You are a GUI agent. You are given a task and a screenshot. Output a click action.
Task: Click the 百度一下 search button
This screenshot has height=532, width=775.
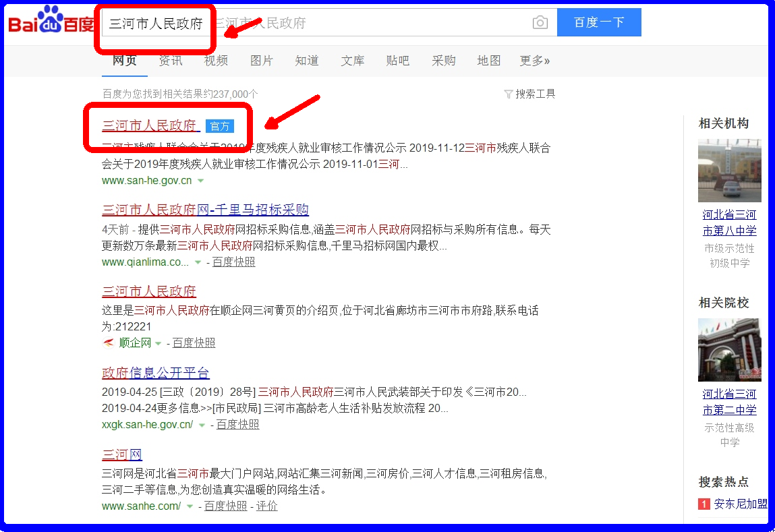pyautogui.click(x=598, y=22)
